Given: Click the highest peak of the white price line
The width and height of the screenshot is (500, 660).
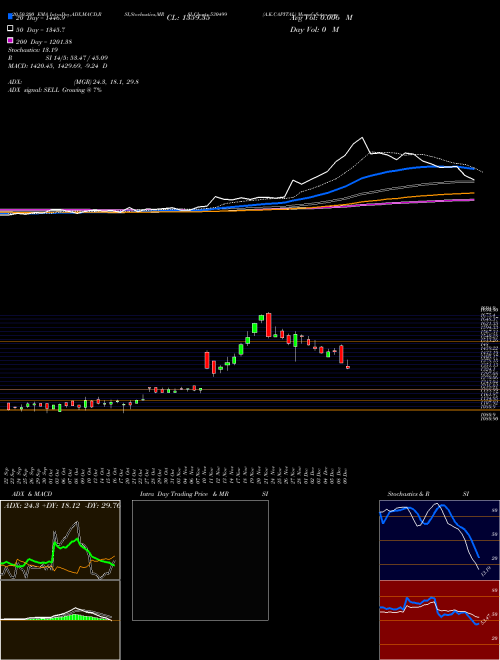Looking at the screenshot, I should click(x=362, y=138).
